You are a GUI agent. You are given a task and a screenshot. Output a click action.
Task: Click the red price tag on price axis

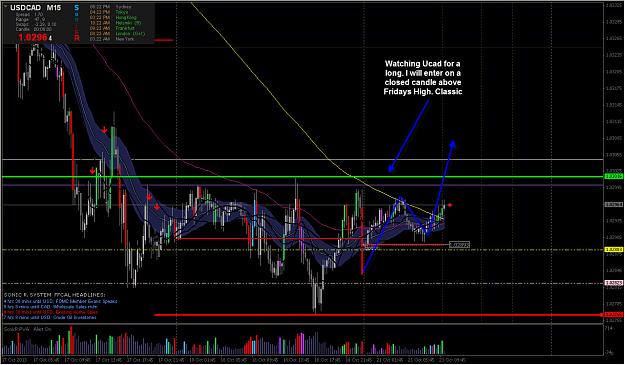pos(614,315)
